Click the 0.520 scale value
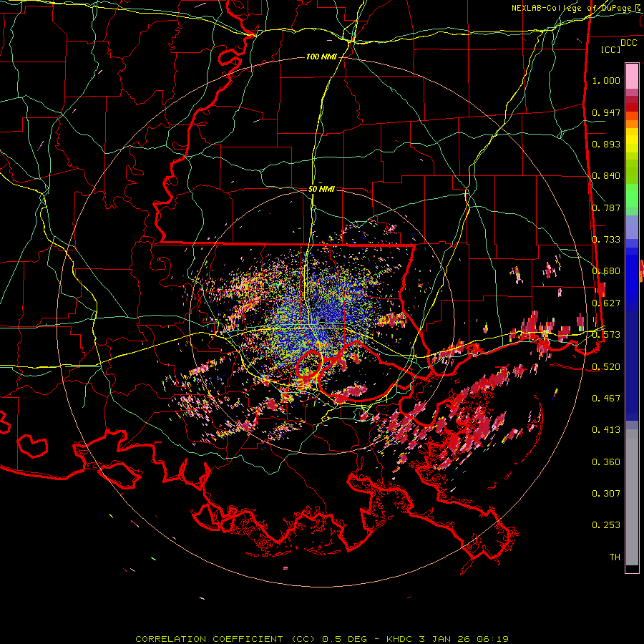This screenshot has width=644, height=644. click(606, 366)
